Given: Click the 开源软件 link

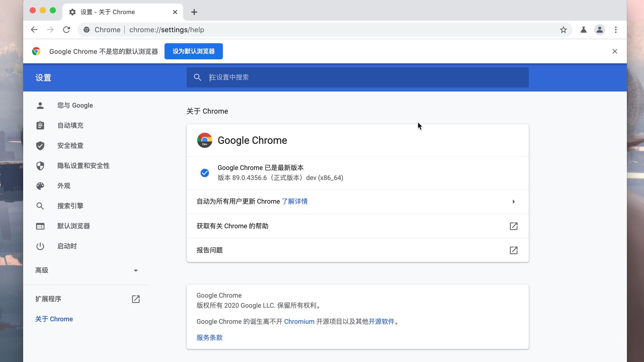Looking at the screenshot, I should (x=382, y=321).
